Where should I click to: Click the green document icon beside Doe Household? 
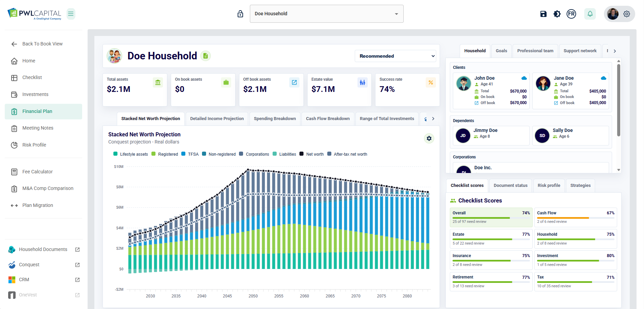(x=205, y=56)
